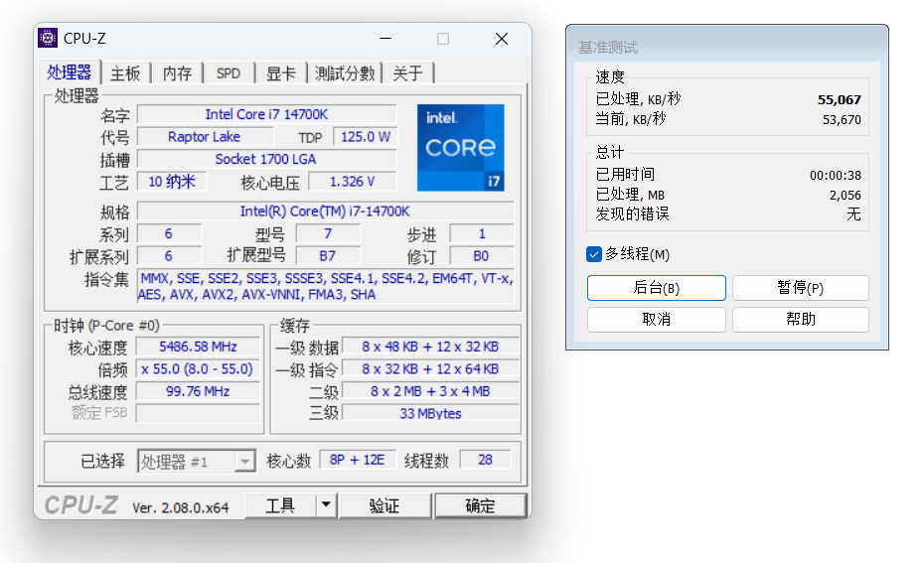Click the processed speed 55,067 value
The width and height of the screenshot is (924, 563).
tap(840, 99)
